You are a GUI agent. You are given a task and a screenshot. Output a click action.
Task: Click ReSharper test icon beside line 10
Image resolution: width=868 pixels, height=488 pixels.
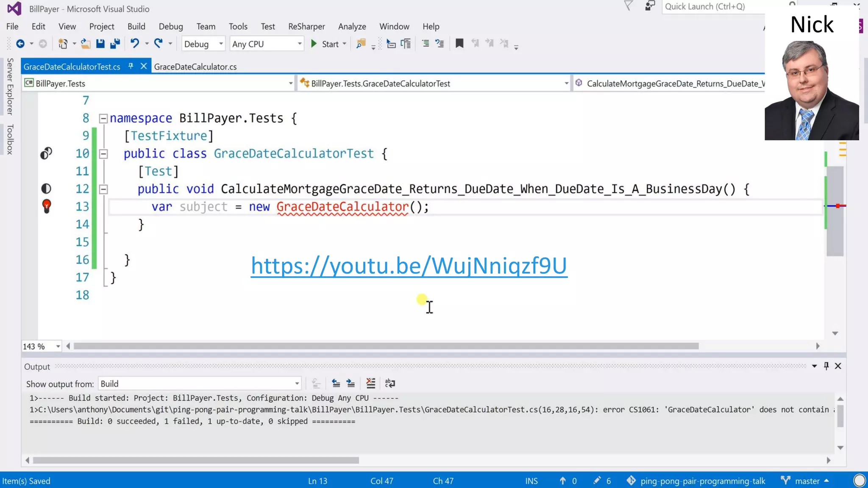[x=46, y=153]
